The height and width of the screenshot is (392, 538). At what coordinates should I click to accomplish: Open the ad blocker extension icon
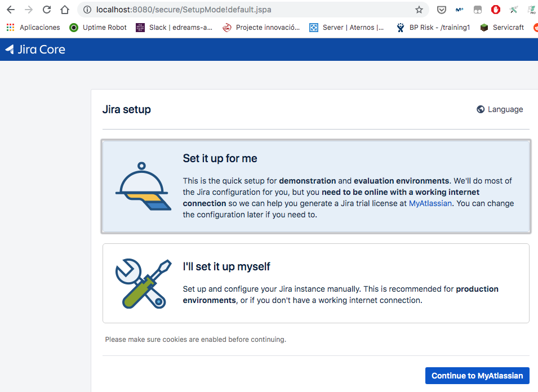pyautogui.click(x=495, y=9)
